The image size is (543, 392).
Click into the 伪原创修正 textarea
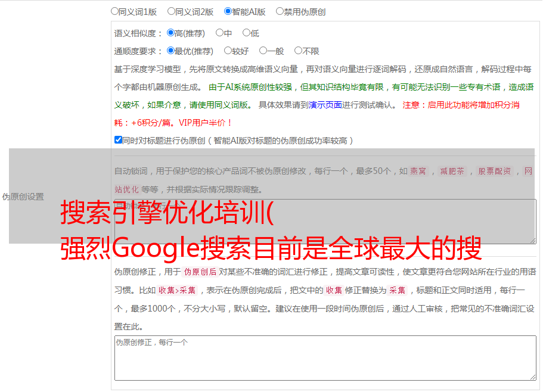[325, 358]
